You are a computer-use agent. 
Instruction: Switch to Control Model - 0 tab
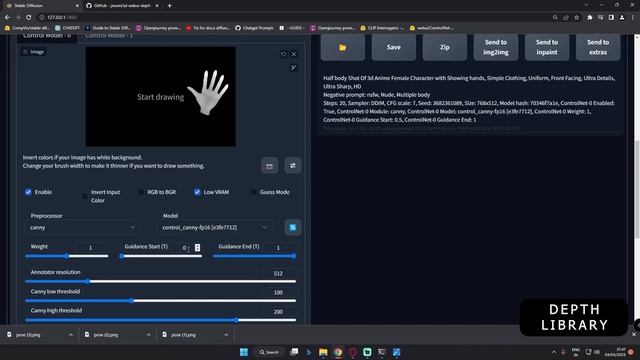47,37
